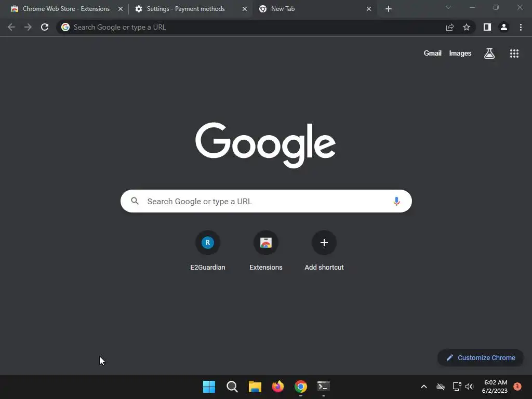Image resolution: width=532 pixels, height=399 pixels.
Task: Open the Google apps grid
Action: pyautogui.click(x=514, y=54)
